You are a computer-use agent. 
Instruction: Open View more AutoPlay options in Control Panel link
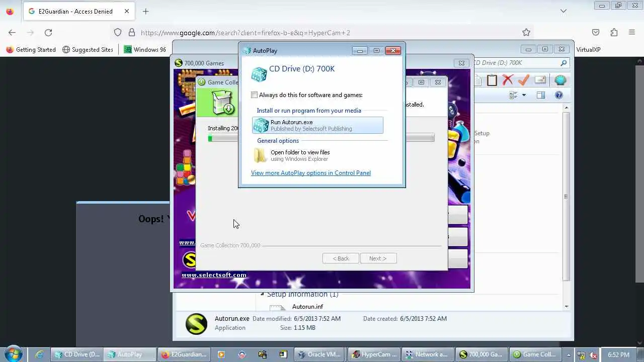pyautogui.click(x=311, y=173)
